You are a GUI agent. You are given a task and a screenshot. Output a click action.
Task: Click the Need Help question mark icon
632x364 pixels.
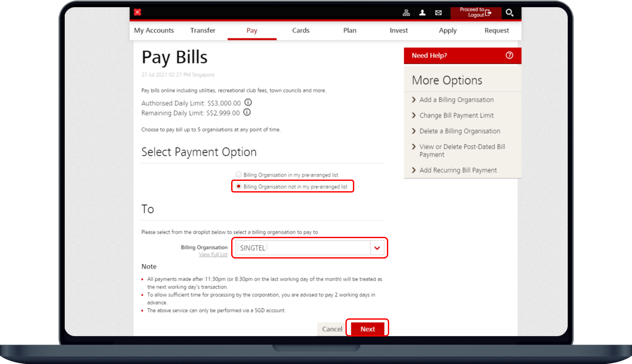pos(510,56)
